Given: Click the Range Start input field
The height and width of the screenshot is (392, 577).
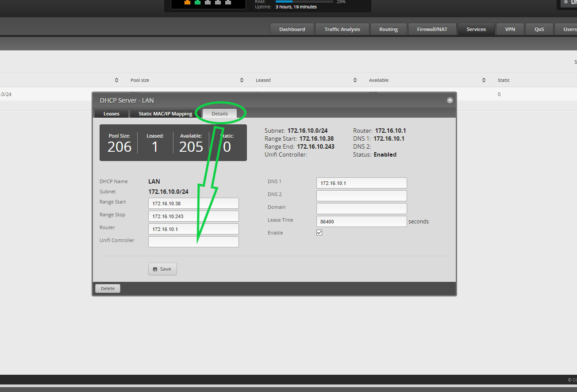Looking at the screenshot, I should 193,203.
